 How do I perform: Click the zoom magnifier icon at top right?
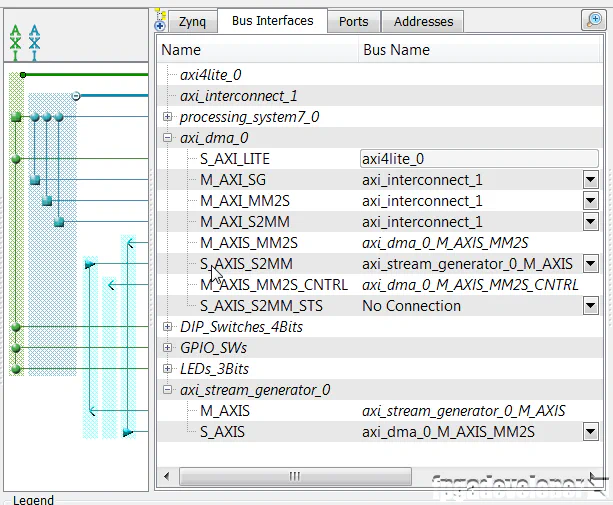click(592, 20)
